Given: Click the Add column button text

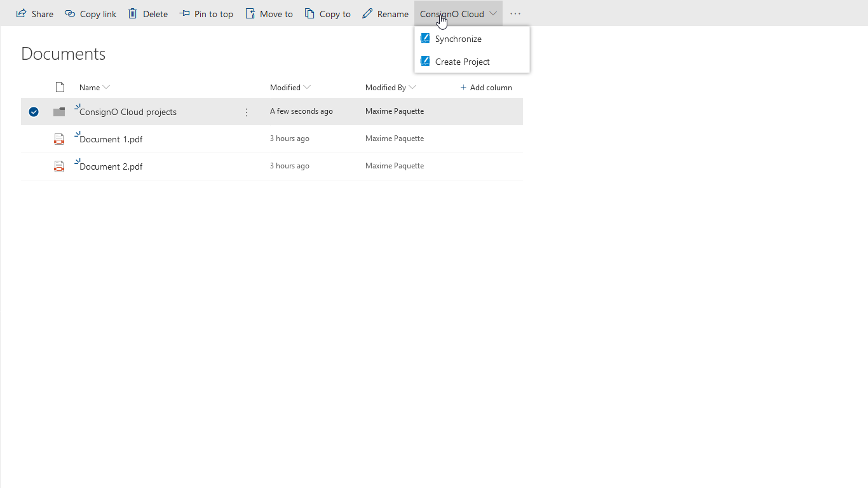Looking at the screenshot, I should (x=491, y=88).
